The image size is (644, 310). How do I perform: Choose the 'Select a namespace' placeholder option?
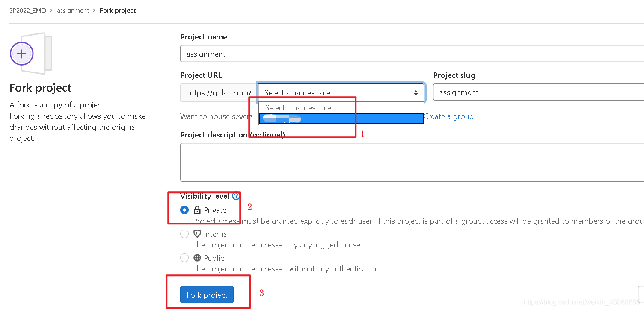coord(341,108)
